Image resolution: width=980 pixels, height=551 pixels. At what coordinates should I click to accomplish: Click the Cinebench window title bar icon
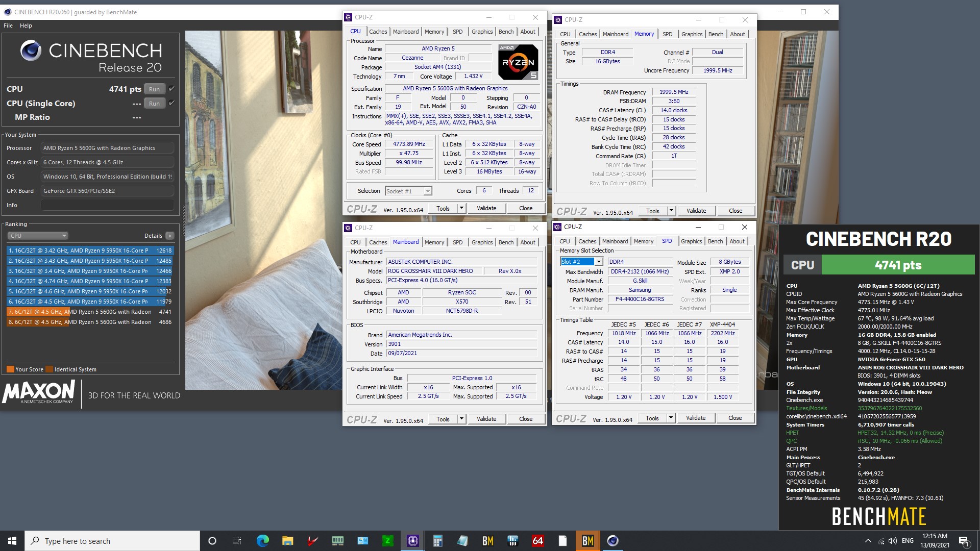click(x=7, y=12)
